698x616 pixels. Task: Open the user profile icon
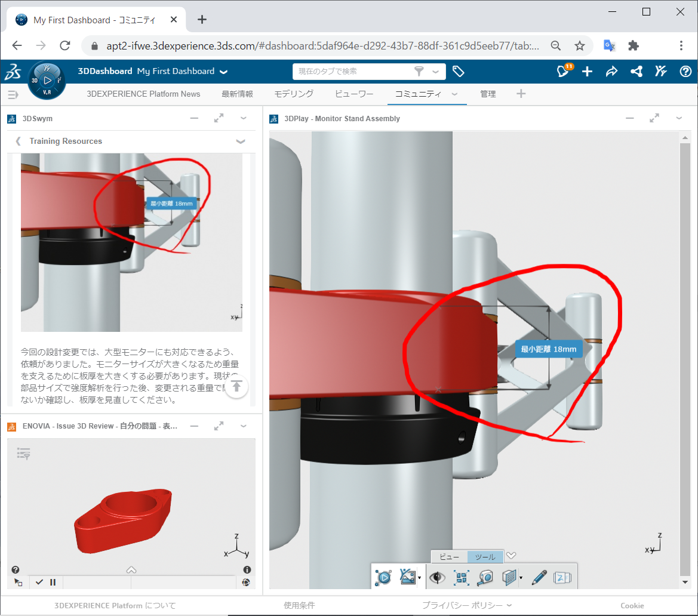click(x=660, y=71)
